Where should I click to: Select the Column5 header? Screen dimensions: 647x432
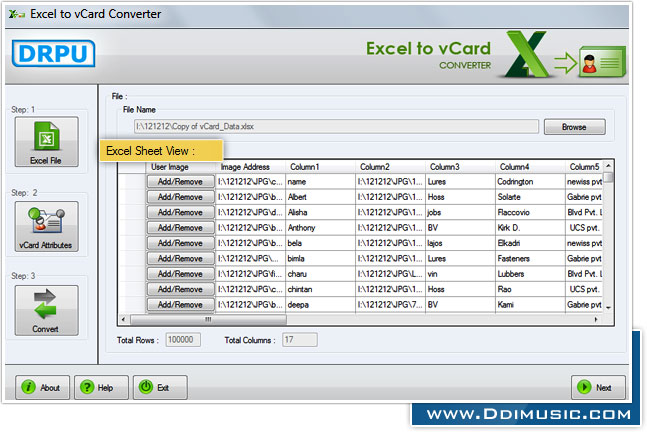pos(584,167)
